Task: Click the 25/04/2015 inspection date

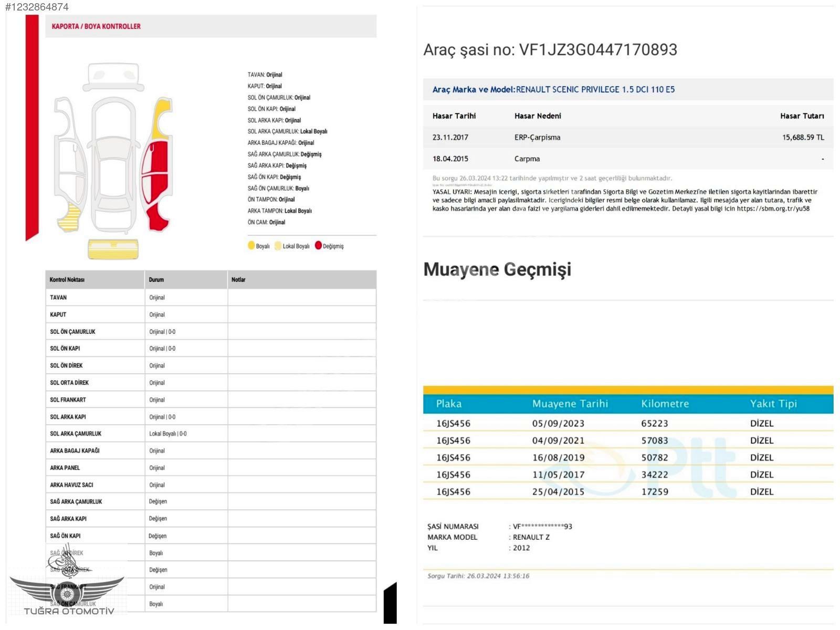Action: pyautogui.click(x=558, y=492)
